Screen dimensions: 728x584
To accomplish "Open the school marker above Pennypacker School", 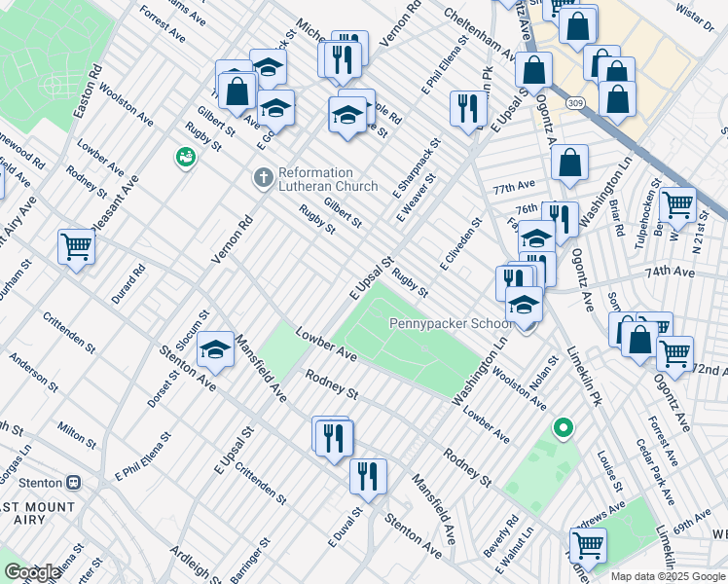I will point(525,306).
